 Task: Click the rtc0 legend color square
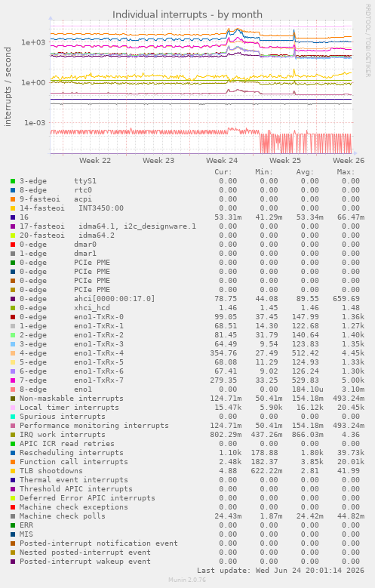coord(13,190)
